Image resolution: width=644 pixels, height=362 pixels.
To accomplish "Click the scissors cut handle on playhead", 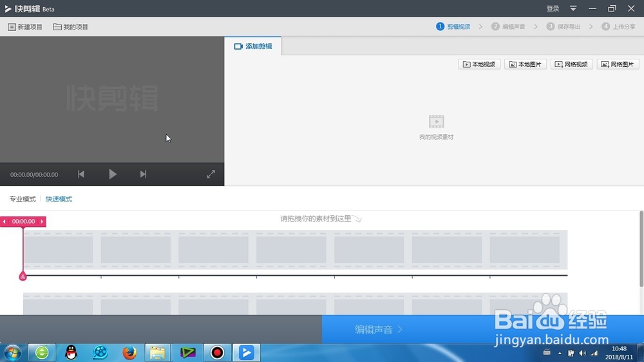I will click(23, 276).
